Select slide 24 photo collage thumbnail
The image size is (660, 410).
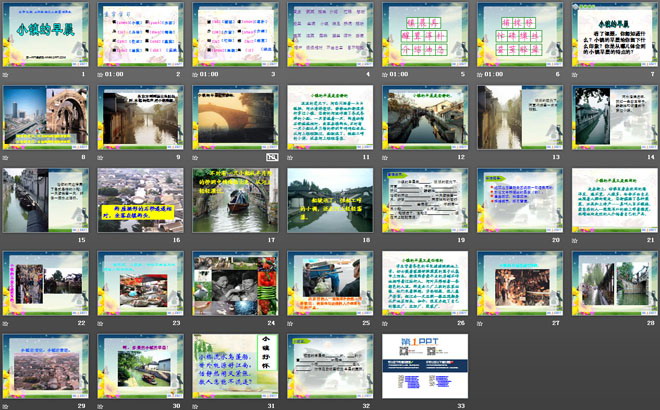coord(235,283)
